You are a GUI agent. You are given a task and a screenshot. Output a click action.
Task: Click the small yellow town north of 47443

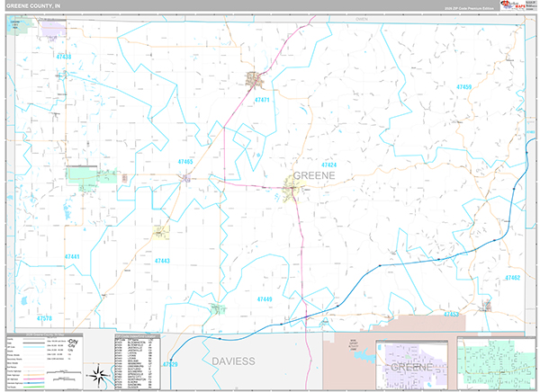(x=161, y=232)
